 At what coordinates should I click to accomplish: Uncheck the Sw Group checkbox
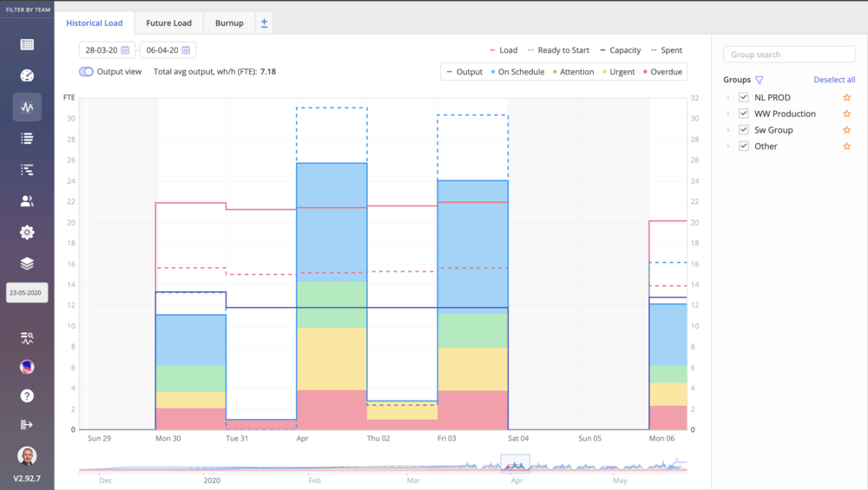(x=743, y=130)
